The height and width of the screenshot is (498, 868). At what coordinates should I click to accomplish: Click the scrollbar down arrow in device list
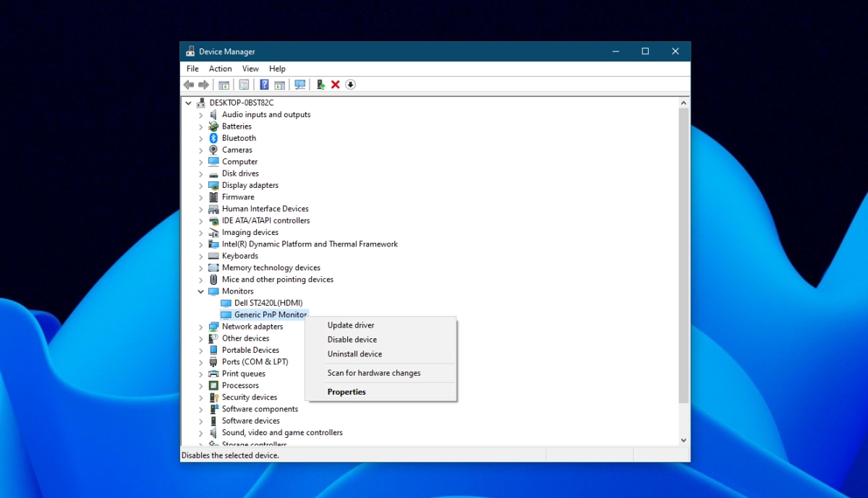684,439
